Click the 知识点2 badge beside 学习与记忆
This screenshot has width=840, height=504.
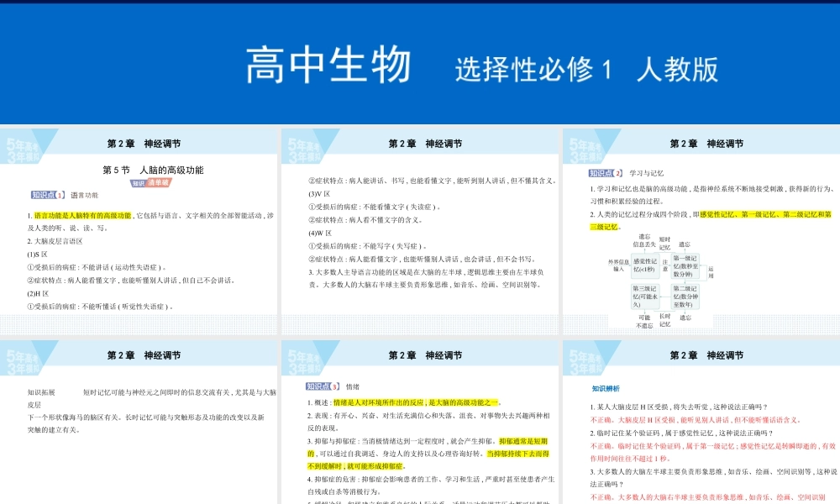606,173
